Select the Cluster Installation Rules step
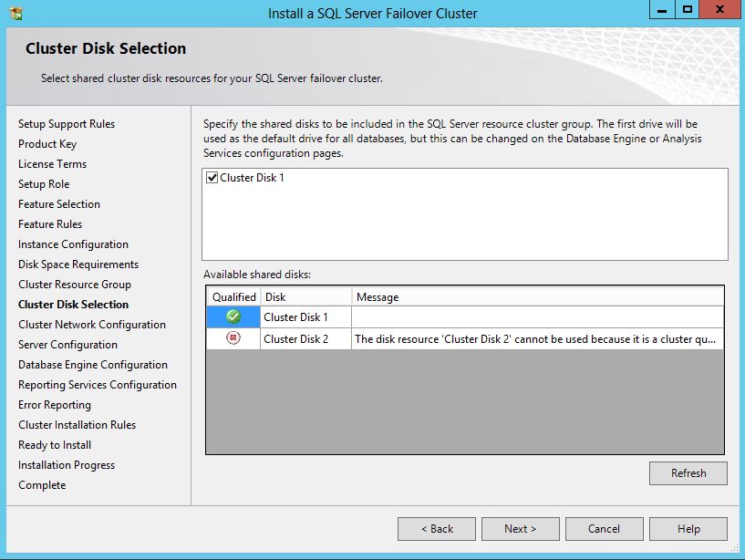This screenshot has width=745, height=560. pos(77,424)
